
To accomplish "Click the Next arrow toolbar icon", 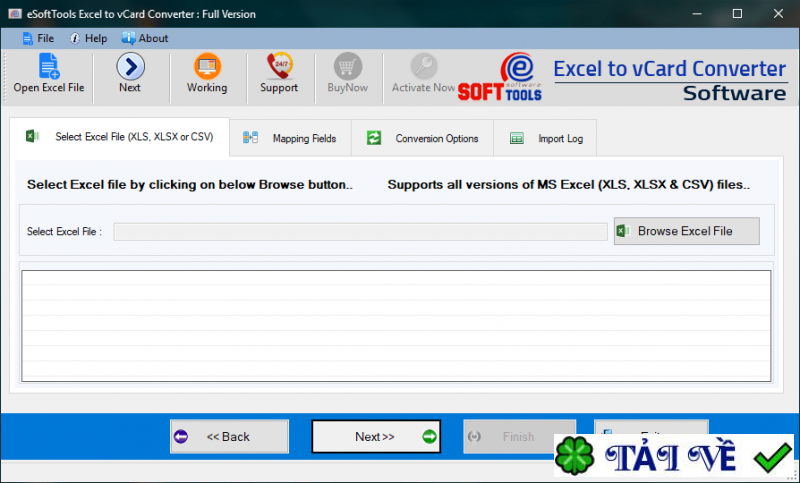I will click(x=130, y=66).
